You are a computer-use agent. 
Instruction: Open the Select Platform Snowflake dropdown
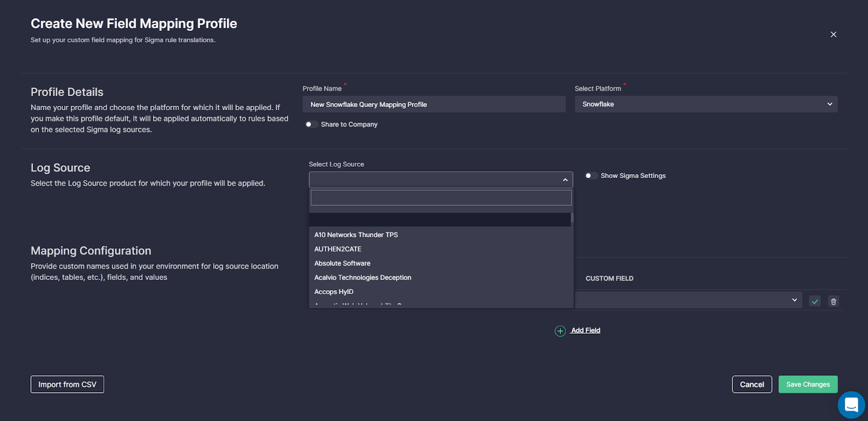click(x=705, y=104)
